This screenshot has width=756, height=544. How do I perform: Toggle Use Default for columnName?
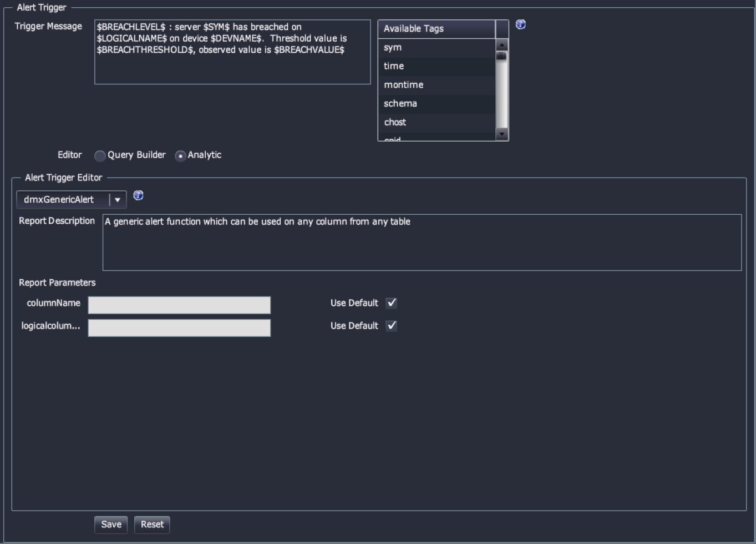pos(392,303)
